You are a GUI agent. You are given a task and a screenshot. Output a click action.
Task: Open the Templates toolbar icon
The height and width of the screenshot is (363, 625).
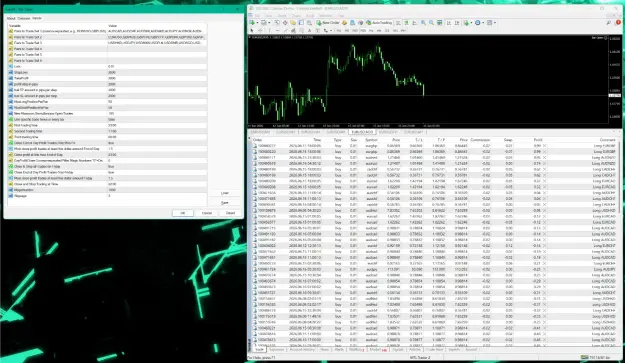pyautogui.click(x=489, y=23)
